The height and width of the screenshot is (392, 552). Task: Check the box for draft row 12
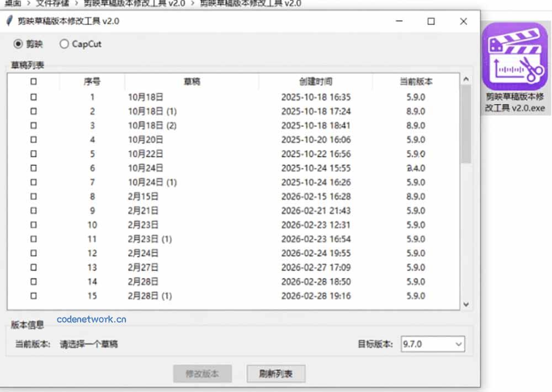34,253
